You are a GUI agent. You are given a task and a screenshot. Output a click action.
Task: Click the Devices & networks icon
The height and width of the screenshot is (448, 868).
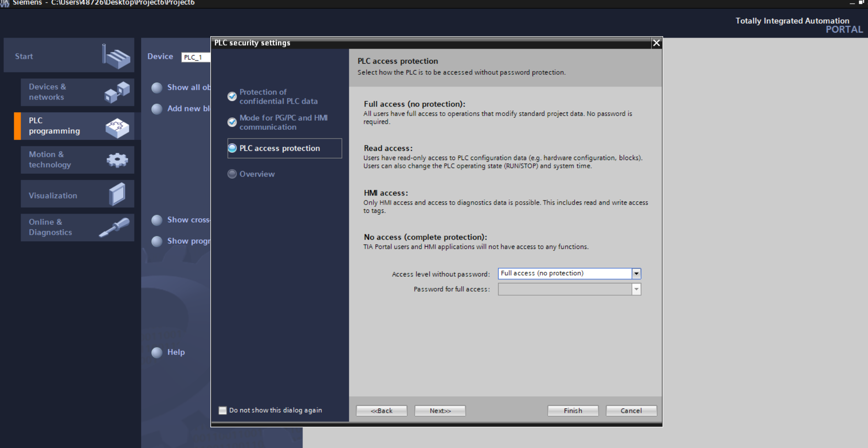click(117, 92)
